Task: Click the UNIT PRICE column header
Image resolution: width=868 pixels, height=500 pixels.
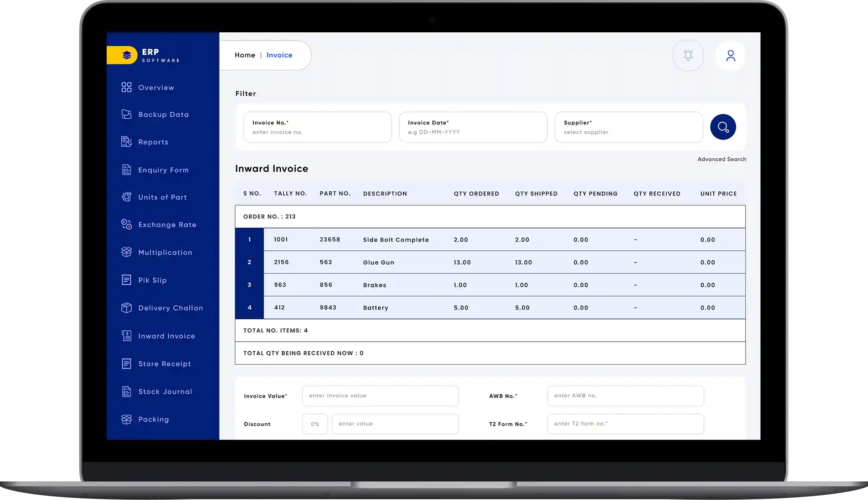Action: 718,194
